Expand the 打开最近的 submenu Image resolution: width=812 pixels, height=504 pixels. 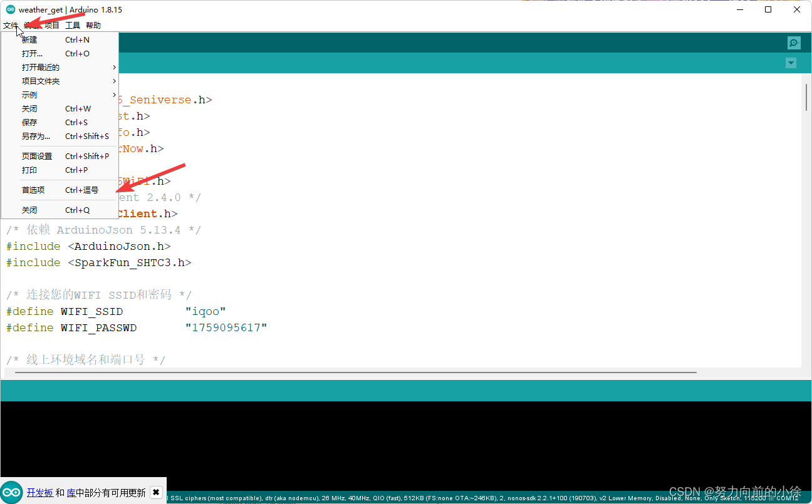point(60,67)
